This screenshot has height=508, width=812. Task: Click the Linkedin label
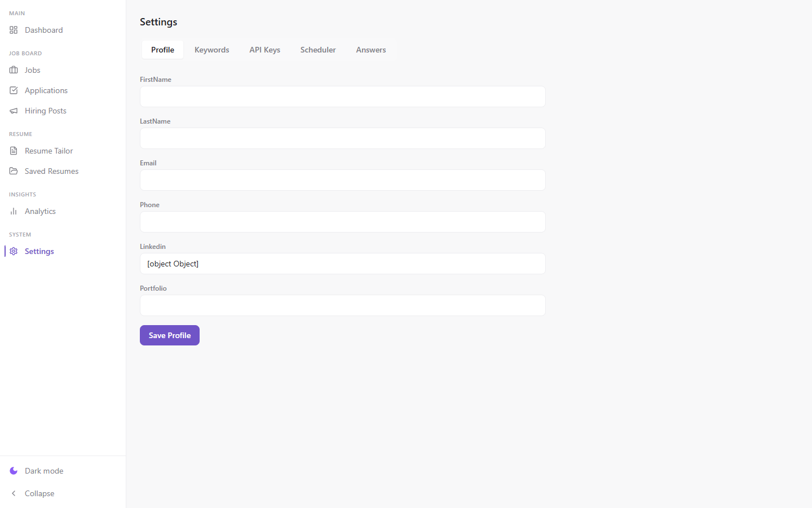tap(153, 247)
